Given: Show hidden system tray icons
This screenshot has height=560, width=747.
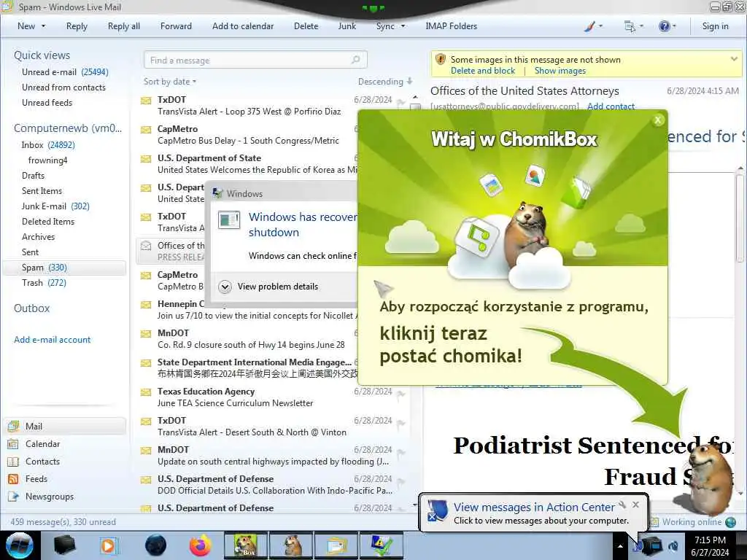Looking at the screenshot, I should click(x=620, y=546).
